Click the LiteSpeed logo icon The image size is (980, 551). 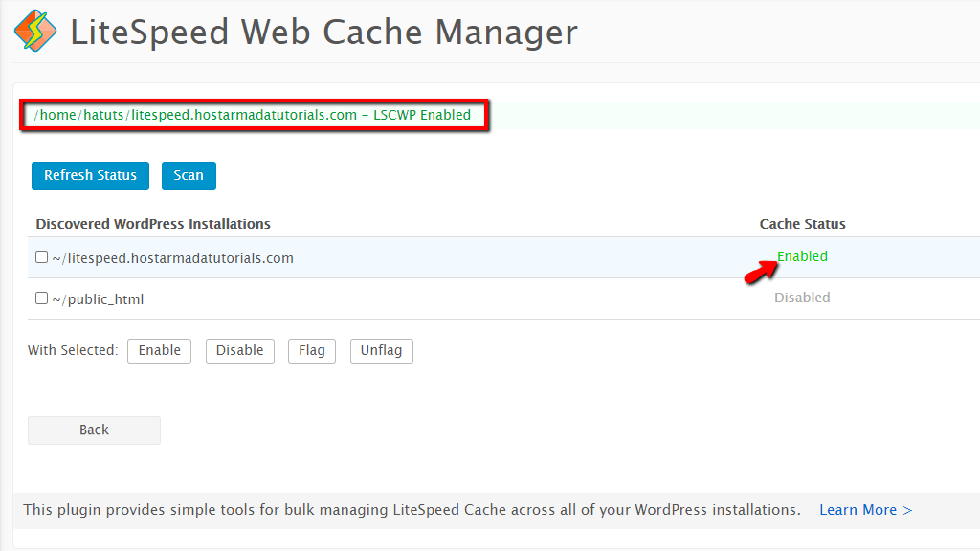35,31
